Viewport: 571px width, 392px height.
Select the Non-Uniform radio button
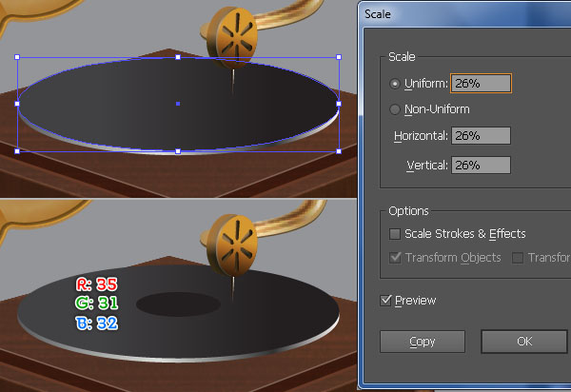(x=395, y=109)
